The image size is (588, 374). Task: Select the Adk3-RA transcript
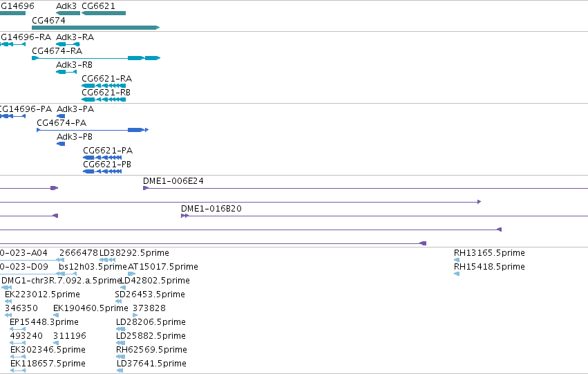pos(68,44)
